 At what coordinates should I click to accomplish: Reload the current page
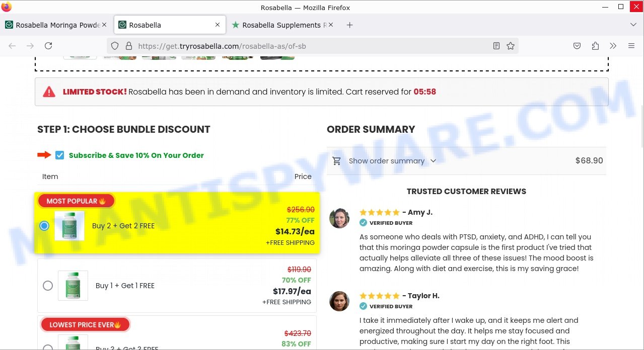pyautogui.click(x=48, y=46)
